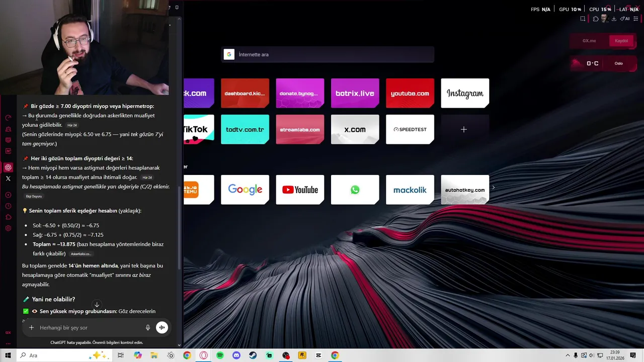The height and width of the screenshot is (362, 644).
Task: Open streamlabs.com speed dial tile
Action: 300,129
